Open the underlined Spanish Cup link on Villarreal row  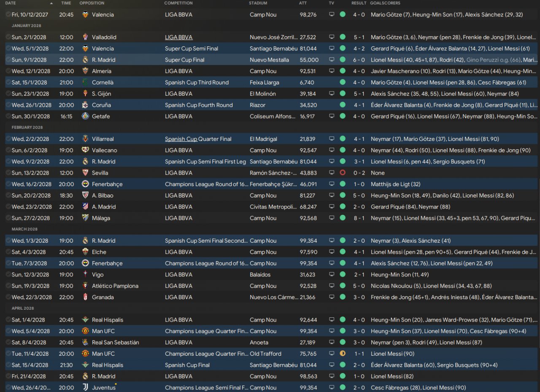point(181,139)
